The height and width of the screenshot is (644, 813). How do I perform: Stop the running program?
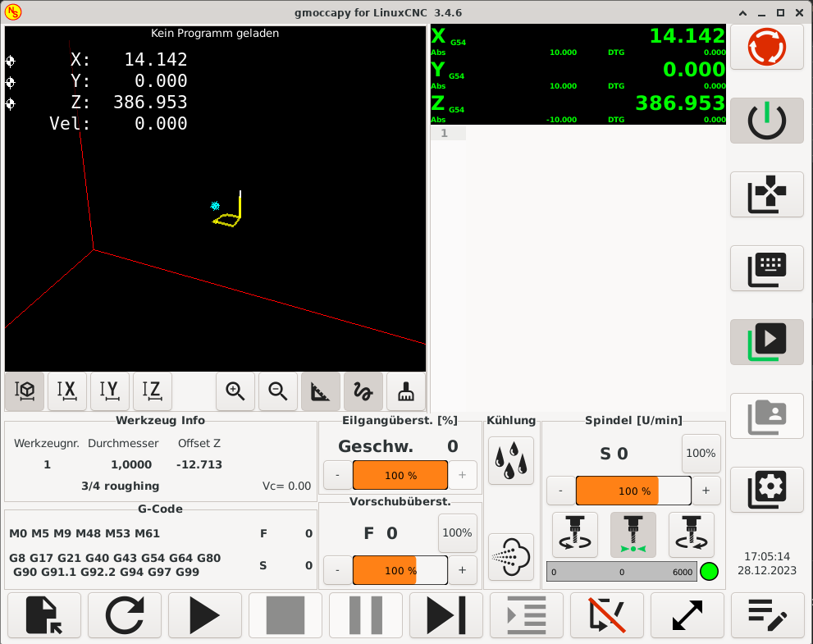[x=285, y=615]
